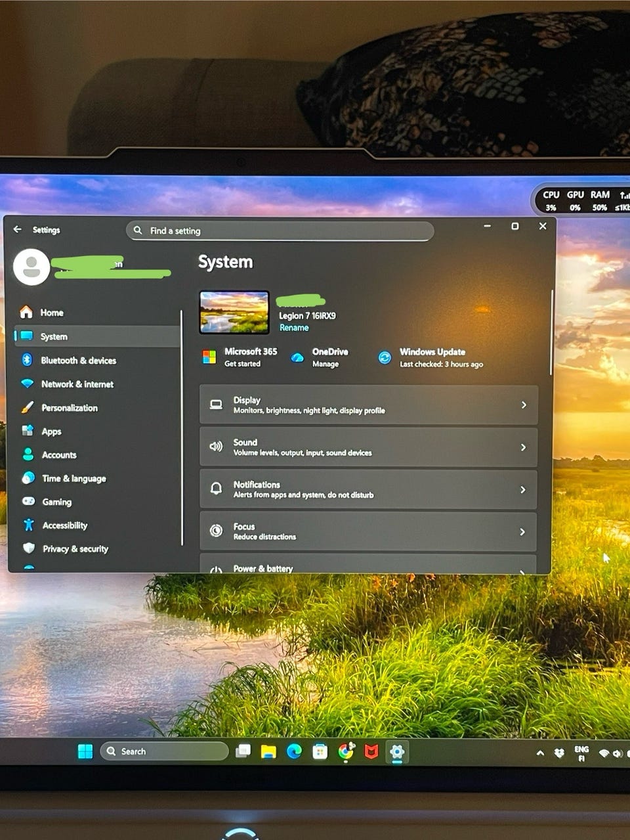Click the Focus target icon
The width and height of the screenshot is (630, 840).
pos(216,531)
